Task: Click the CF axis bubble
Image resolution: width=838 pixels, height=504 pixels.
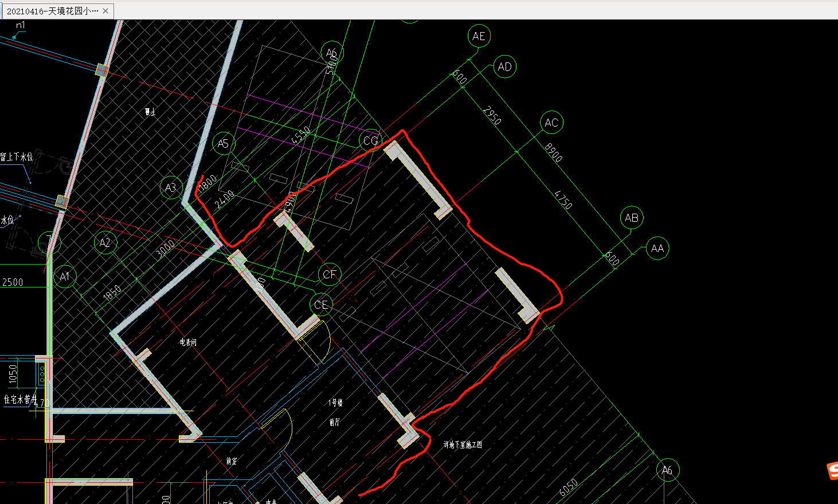Action: pyautogui.click(x=330, y=274)
